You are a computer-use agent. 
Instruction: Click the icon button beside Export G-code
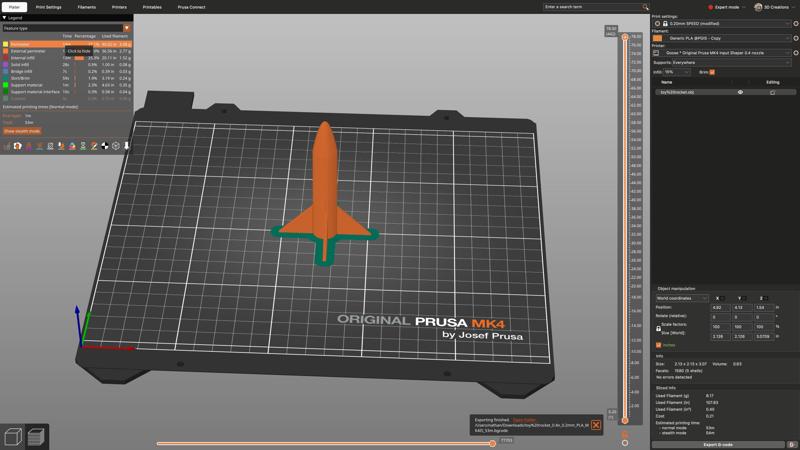pyautogui.click(x=792, y=445)
